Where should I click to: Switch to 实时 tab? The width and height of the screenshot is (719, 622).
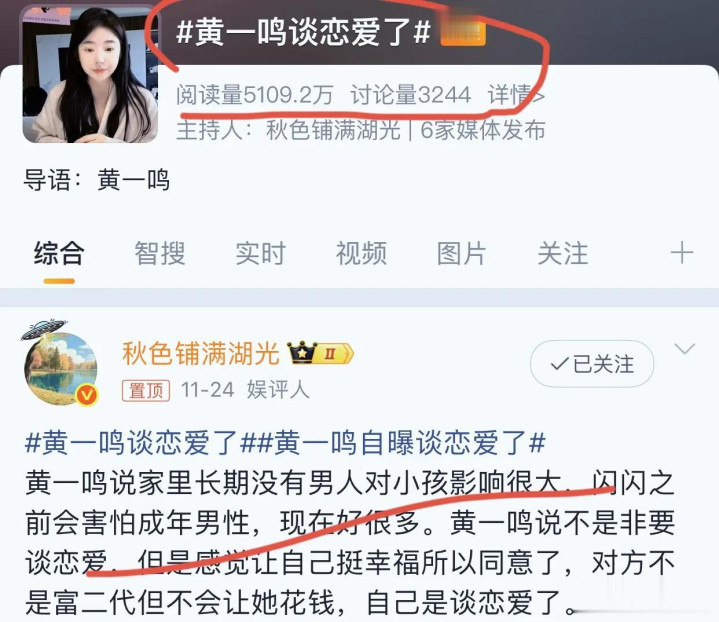[x=260, y=253]
